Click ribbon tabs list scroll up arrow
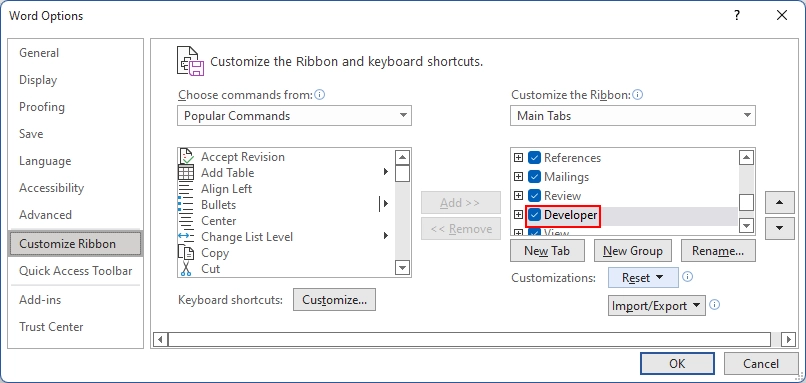The width and height of the screenshot is (806, 383). 746,157
